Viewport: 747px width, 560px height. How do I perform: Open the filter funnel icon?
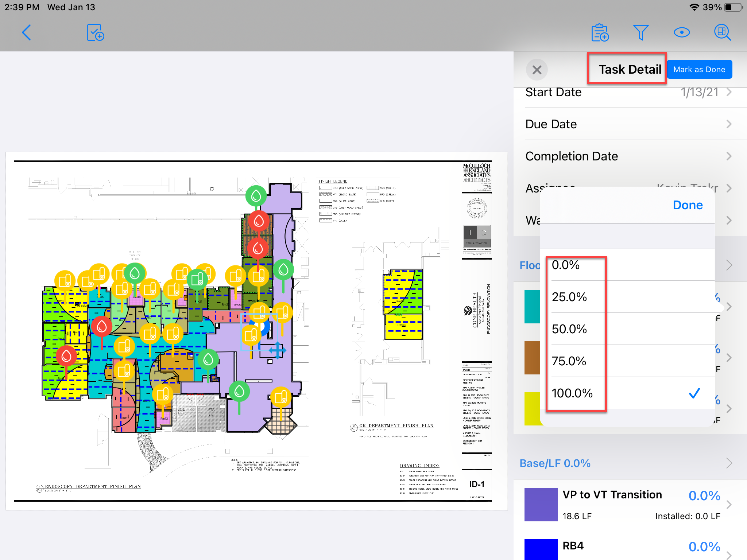[640, 33]
